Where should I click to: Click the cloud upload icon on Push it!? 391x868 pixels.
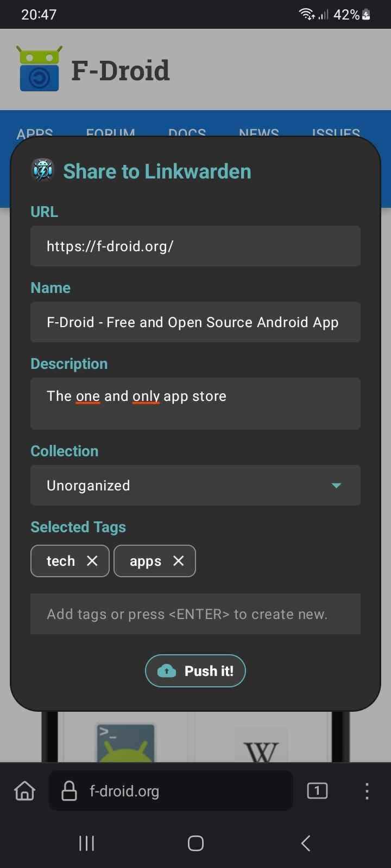pyautogui.click(x=167, y=671)
